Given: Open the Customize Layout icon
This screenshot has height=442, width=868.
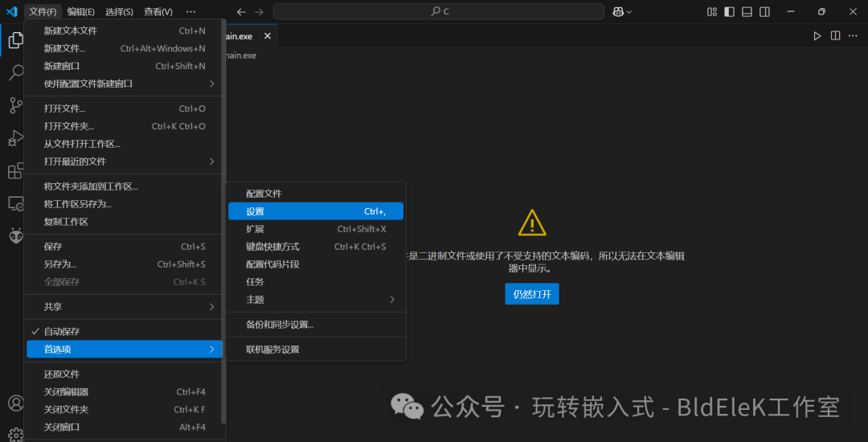Looking at the screenshot, I should pos(712,11).
